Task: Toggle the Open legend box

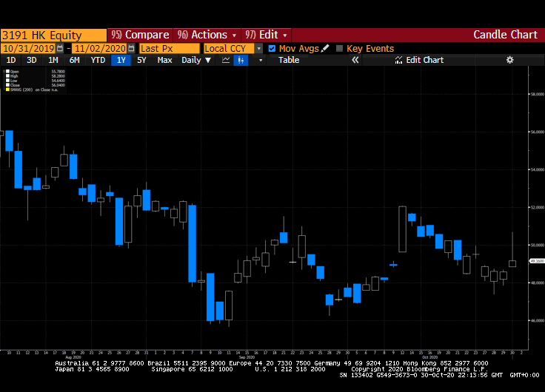Action: point(7,72)
